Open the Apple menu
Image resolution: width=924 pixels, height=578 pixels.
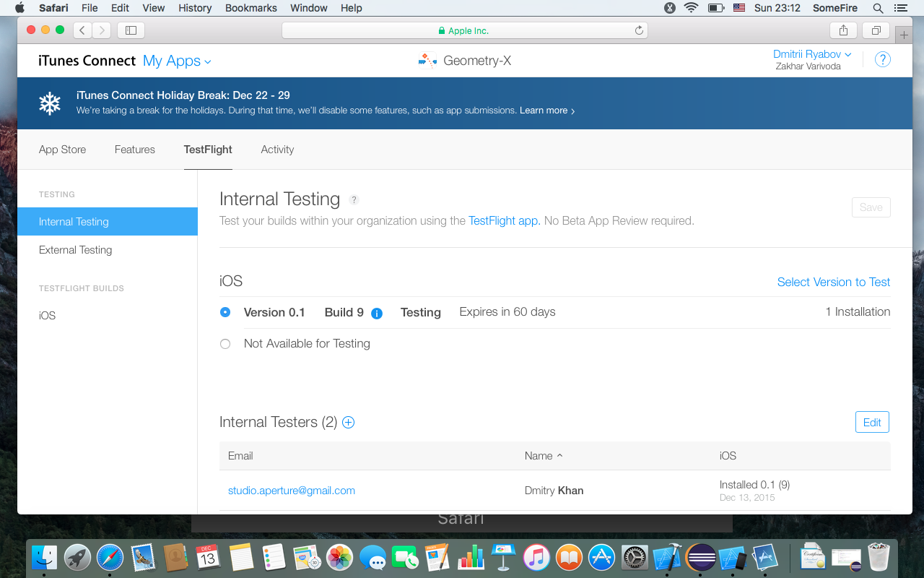coord(19,8)
